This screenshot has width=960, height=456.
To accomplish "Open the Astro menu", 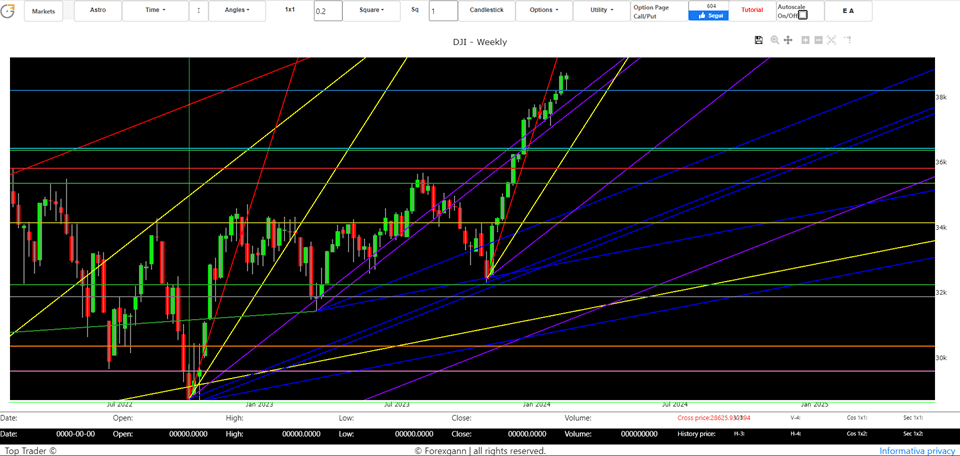I will pos(97,10).
